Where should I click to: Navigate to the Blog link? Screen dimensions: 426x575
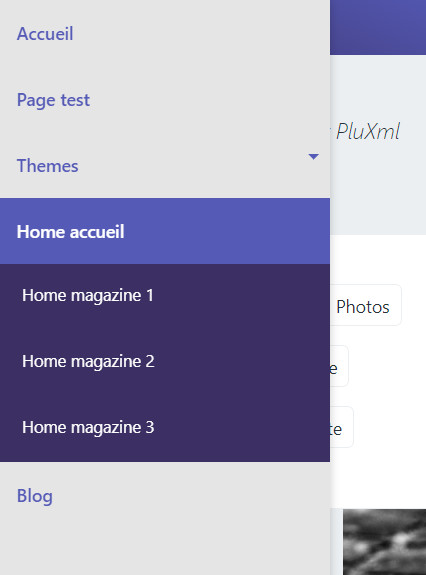click(x=35, y=496)
